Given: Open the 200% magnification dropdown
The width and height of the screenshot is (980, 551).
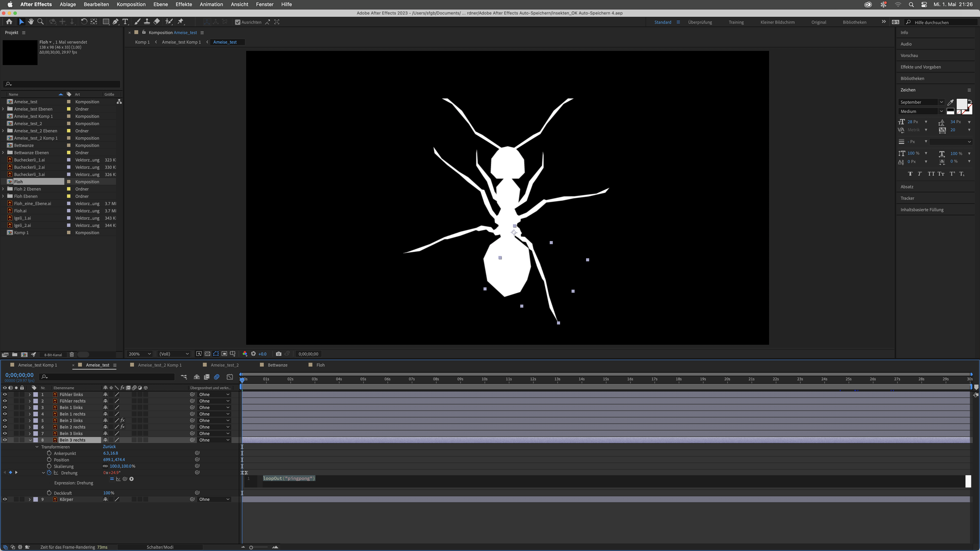Looking at the screenshot, I should (140, 354).
